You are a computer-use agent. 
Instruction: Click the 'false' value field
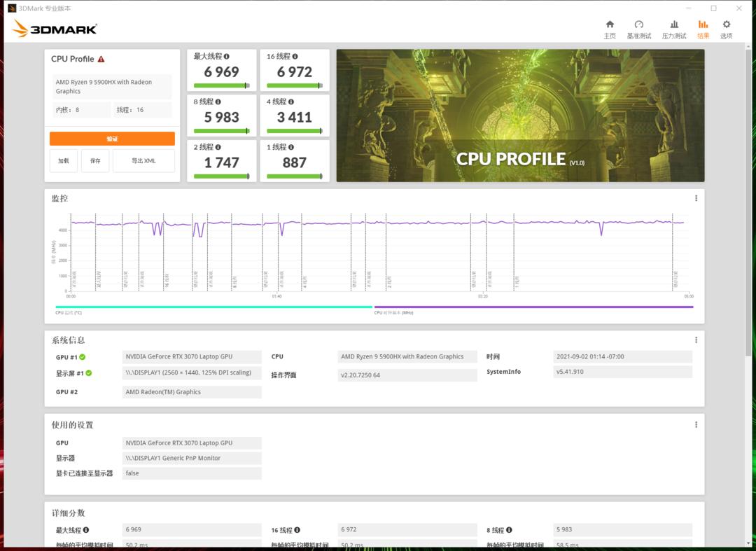(x=192, y=473)
